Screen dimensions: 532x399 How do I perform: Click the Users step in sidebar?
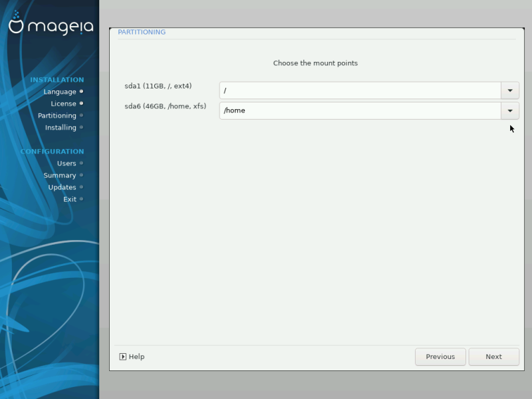66,163
